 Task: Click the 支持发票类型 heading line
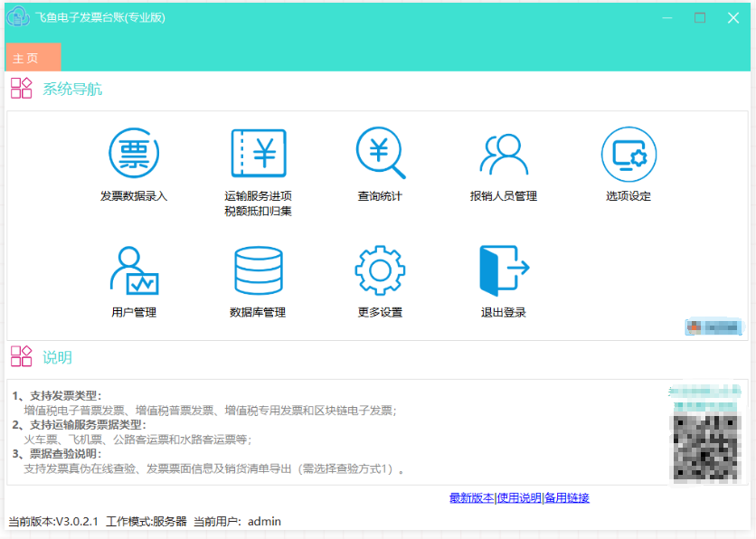coord(57,396)
